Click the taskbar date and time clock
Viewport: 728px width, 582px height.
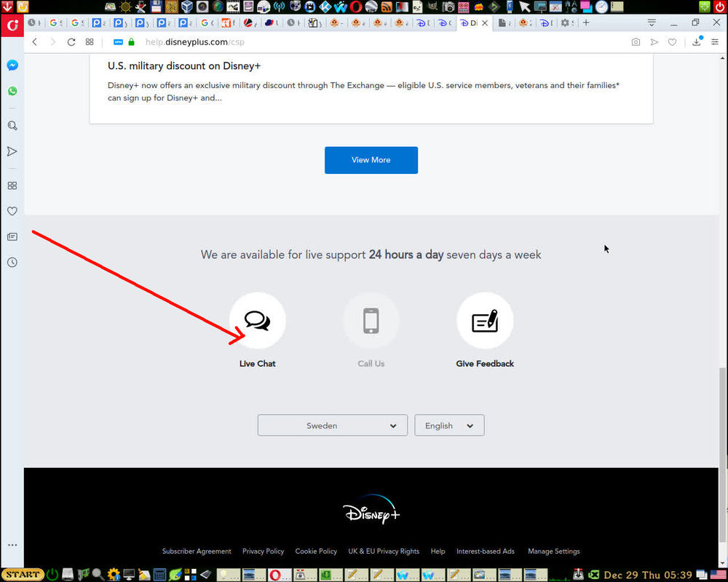tap(648, 575)
